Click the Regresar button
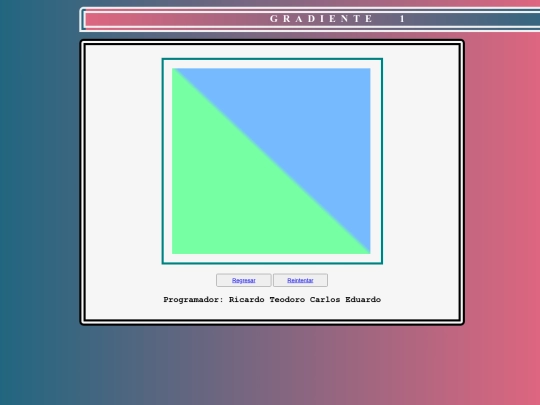This screenshot has height=405, width=540. click(x=243, y=280)
